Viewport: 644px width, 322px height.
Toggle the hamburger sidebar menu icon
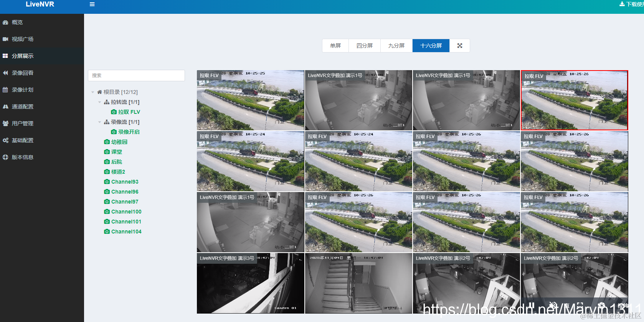pyautogui.click(x=92, y=5)
